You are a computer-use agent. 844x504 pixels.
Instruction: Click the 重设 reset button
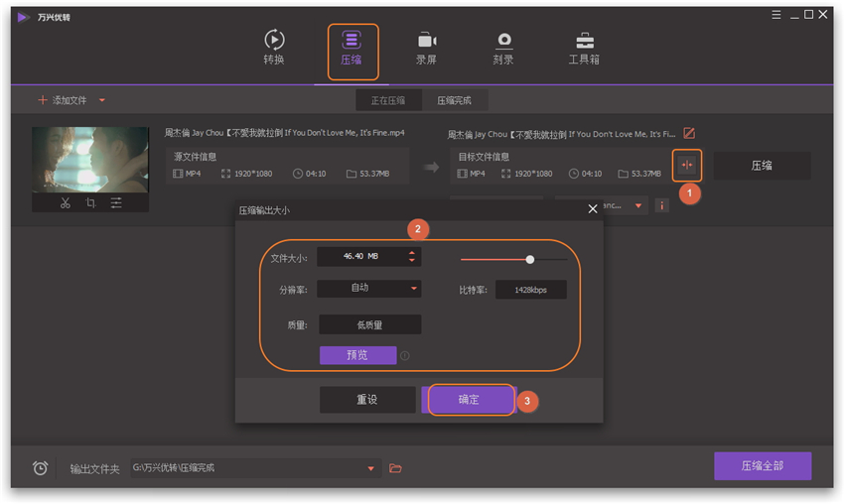pyautogui.click(x=367, y=400)
